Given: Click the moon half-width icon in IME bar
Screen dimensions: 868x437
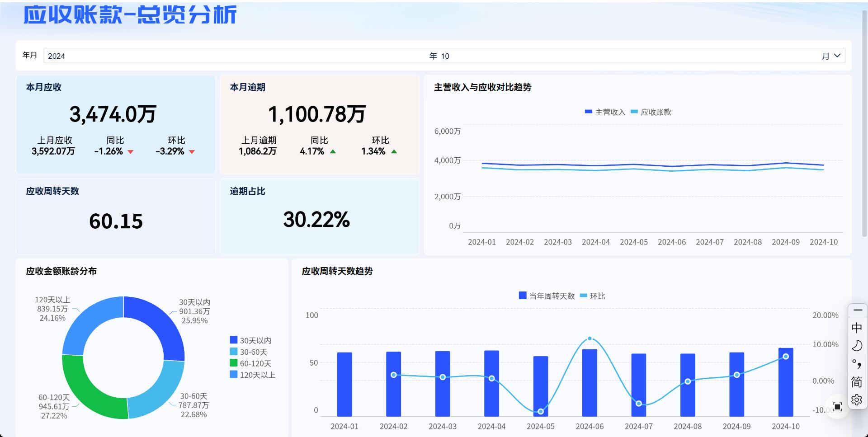Looking at the screenshot, I should (x=857, y=346).
